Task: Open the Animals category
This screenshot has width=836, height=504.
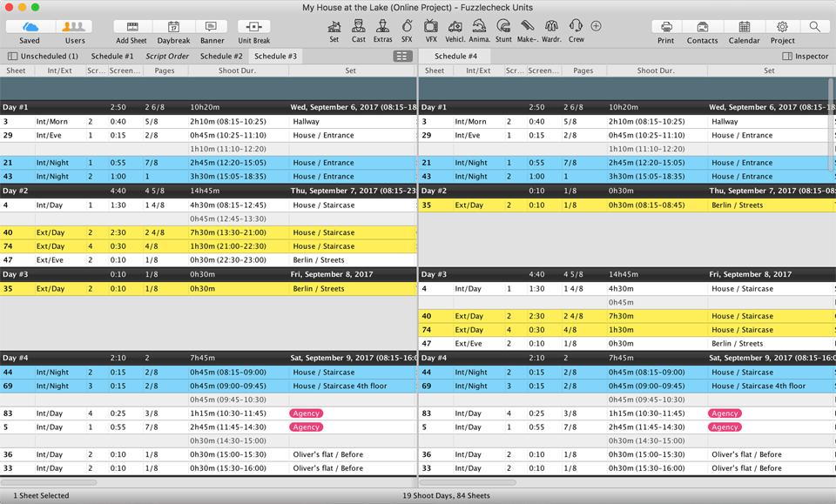Action: tap(479, 26)
